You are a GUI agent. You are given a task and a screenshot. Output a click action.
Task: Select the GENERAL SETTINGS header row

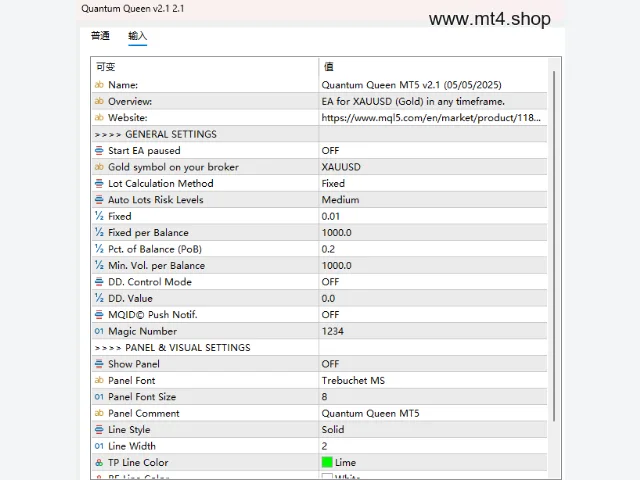319,134
